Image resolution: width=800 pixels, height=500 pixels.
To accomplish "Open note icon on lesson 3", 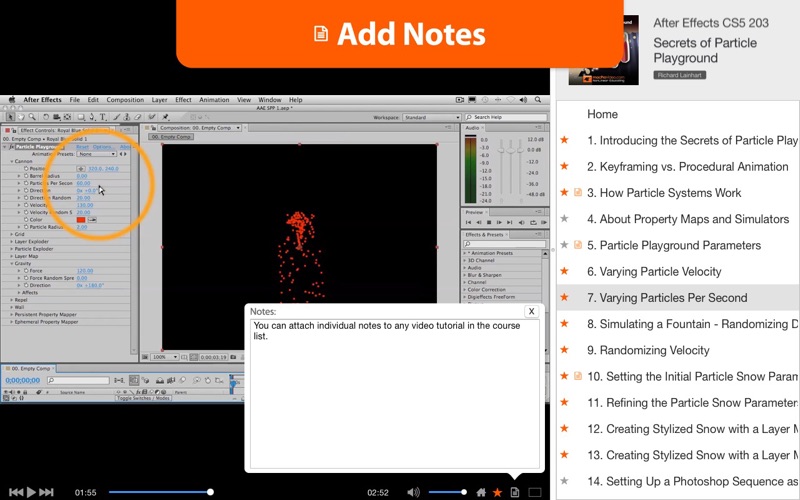I will pos(578,192).
